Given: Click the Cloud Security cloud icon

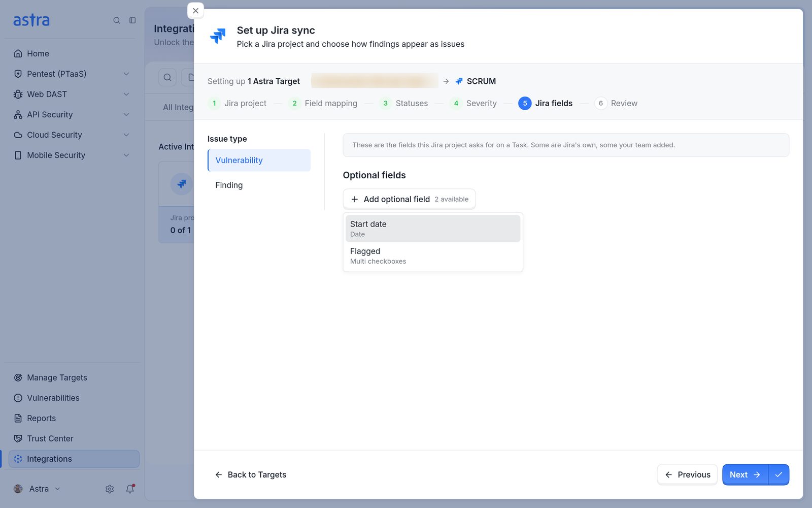Looking at the screenshot, I should [x=18, y=135].
